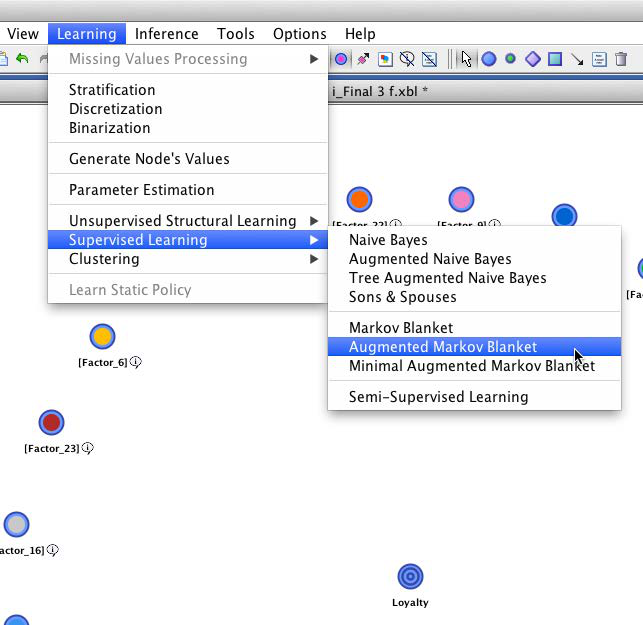Click the comment icon next to Factor_6
Image resolution: width=643 pixels, height=625 pixels.
click(x=136, y=362)
